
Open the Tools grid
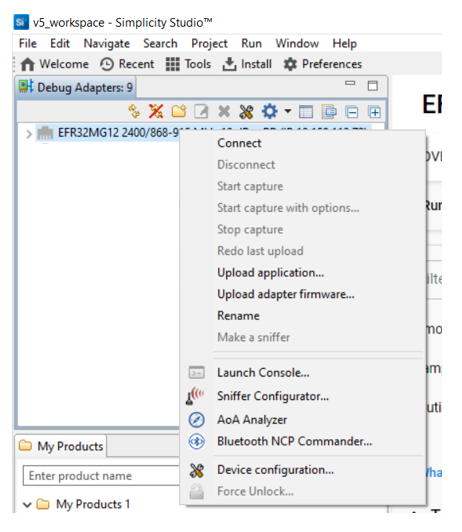(x=188, y=64)
